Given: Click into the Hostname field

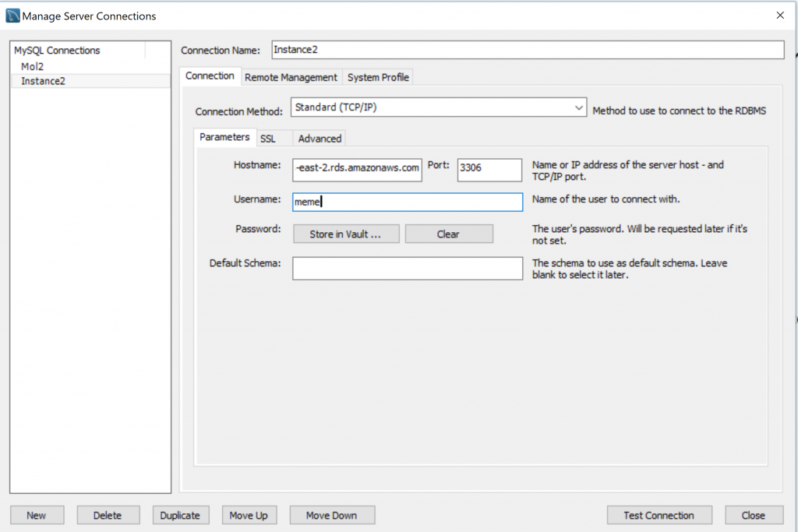Looking at the screenshot, I should point(357,169).
